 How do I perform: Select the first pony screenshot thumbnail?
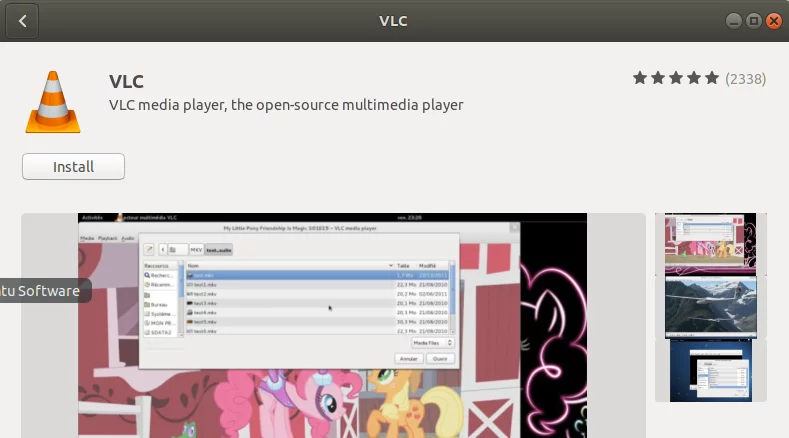pos(711,244)
